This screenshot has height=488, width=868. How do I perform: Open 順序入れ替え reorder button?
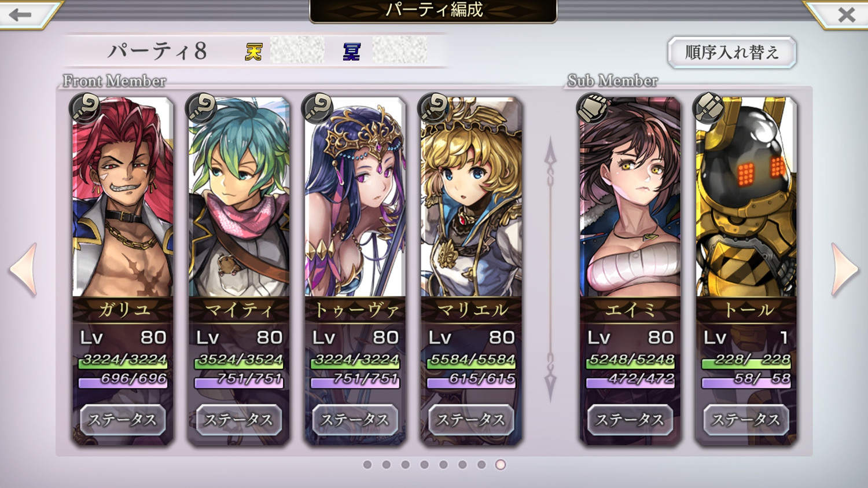732,53
